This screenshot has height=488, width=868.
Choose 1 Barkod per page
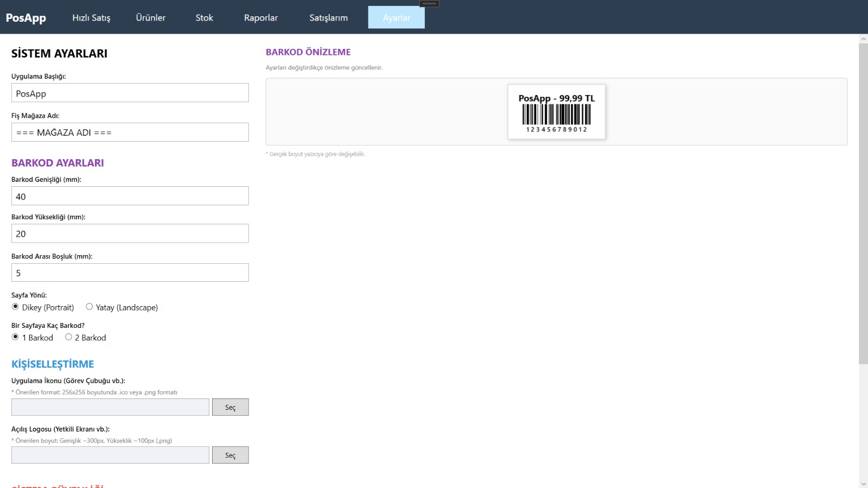(x=16, y=337)
